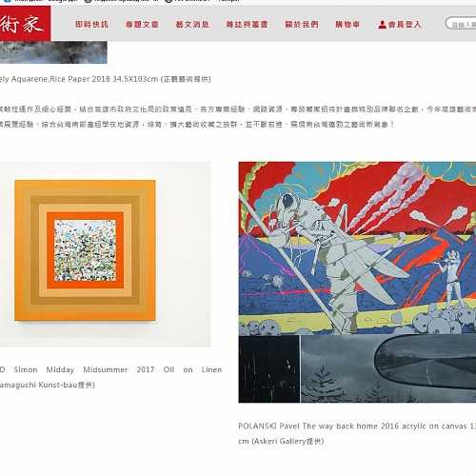This screenshot has width=476, height=476.
Task: Open the 專題文章 menu item
Action: pyautogui.click(x=142, y=25)
